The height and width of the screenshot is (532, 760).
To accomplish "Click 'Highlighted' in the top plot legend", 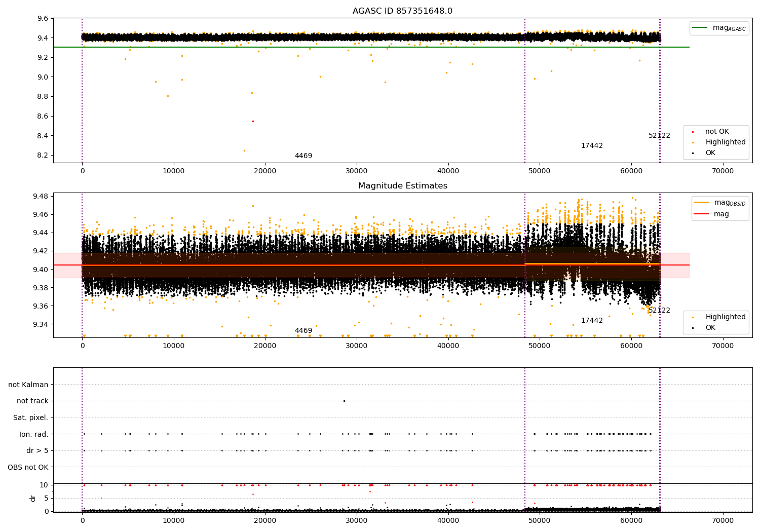I will pos(726,142).
